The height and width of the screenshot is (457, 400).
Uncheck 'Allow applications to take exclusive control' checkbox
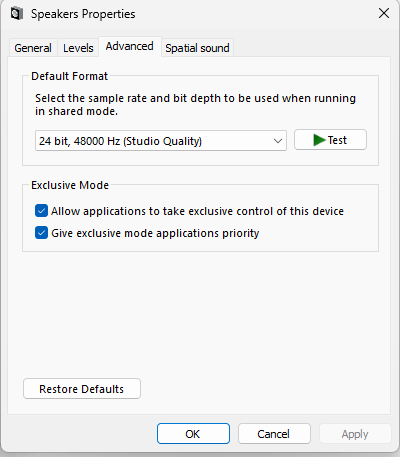coord(41,211)
